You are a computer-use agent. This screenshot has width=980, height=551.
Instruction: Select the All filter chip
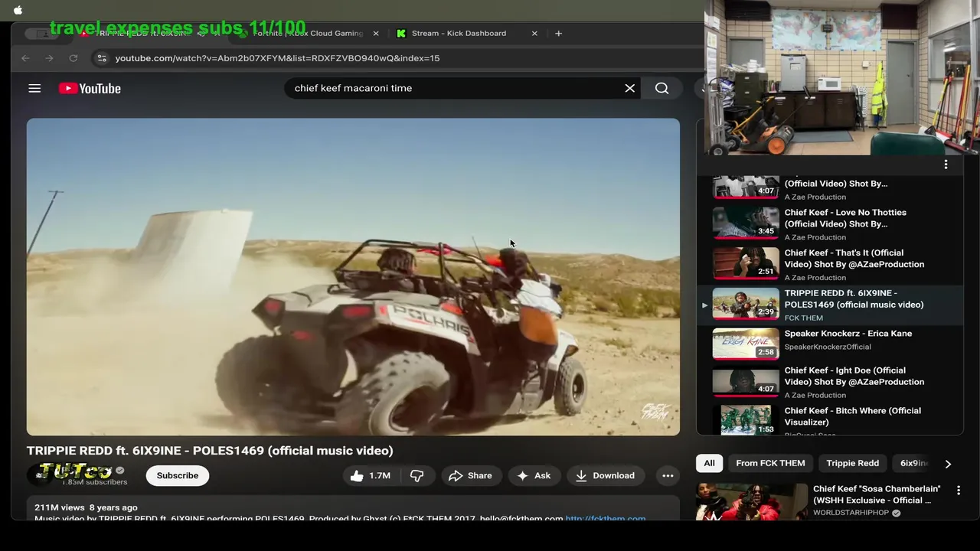coord(709,463)
